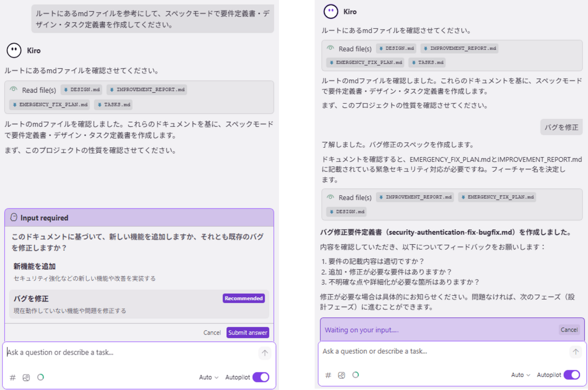The width and height of the screenshot is (588, 390).
Task: Cancel the Waiting on your input banner
Action: (x=569, y=330)
